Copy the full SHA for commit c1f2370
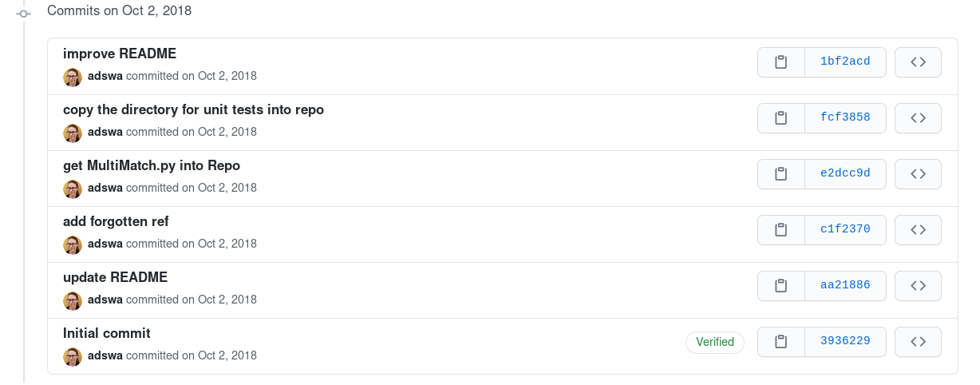980x385 pixels. tap(781, 230)
